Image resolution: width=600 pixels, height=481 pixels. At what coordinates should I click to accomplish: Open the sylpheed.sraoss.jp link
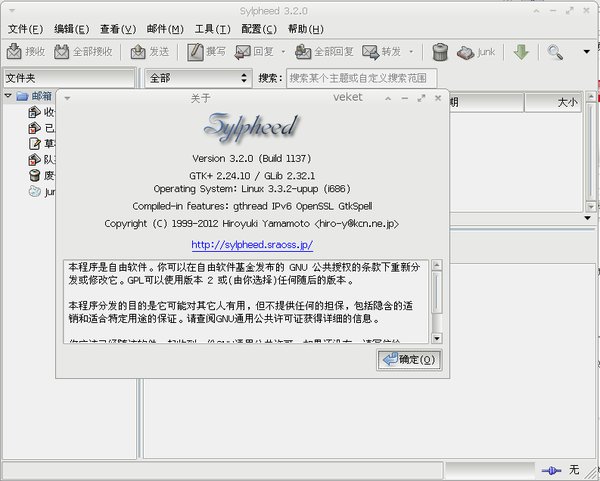[252, 245]
